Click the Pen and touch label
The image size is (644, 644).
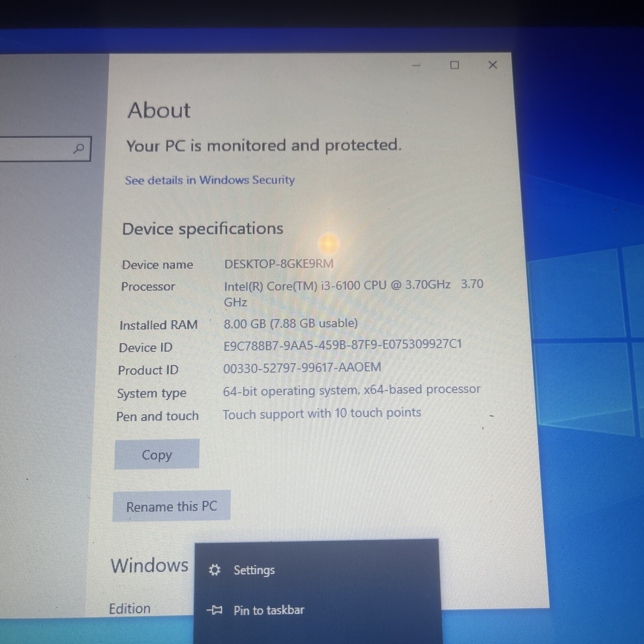tap(157, 416)
